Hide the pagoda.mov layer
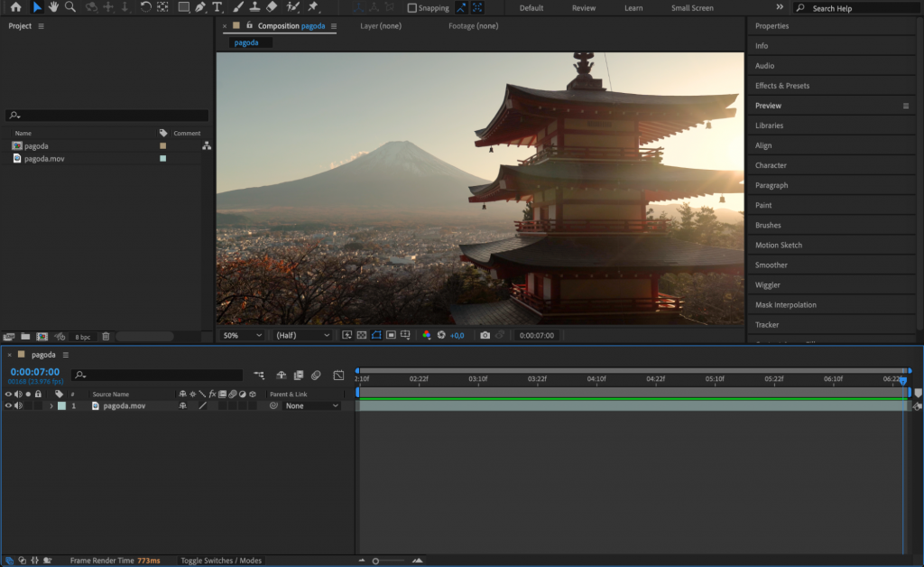Image resolution: width=924 pixels, height=567 pixels. (7, 405)
